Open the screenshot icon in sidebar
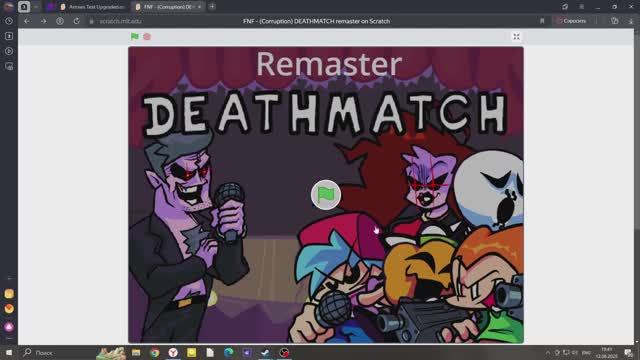 9,66
